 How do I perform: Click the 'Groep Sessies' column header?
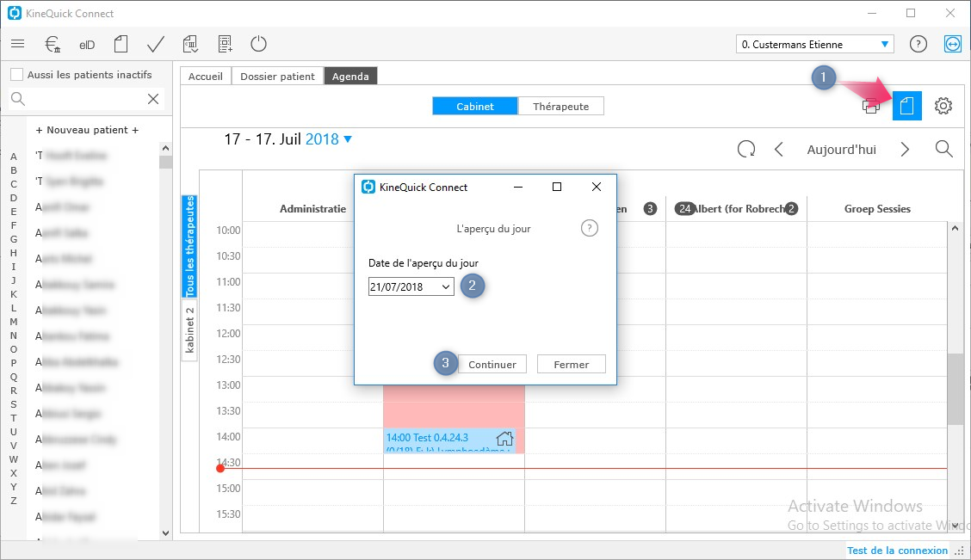pos(877,209)
